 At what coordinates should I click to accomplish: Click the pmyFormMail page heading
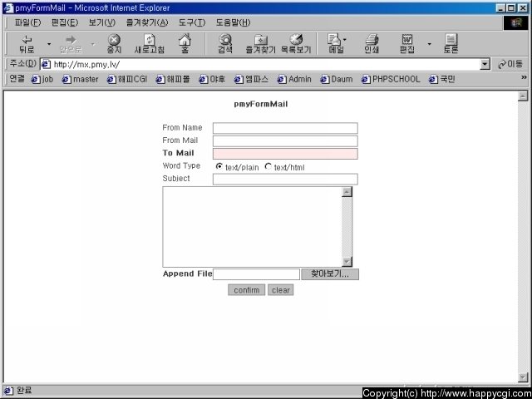(261, 104)
